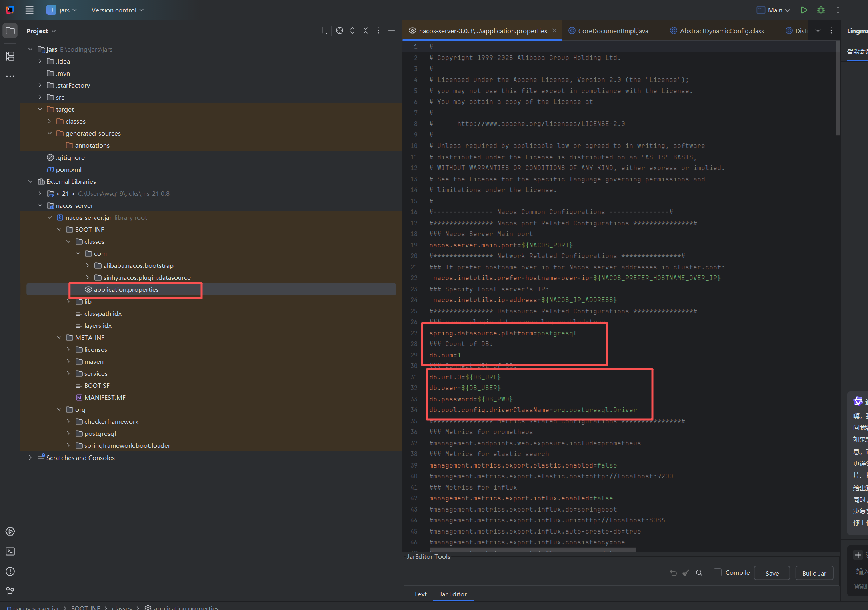The height and width of the screenshot is (610, 868).
Task: Open the Services tool window
Action: tap(10, 532)
